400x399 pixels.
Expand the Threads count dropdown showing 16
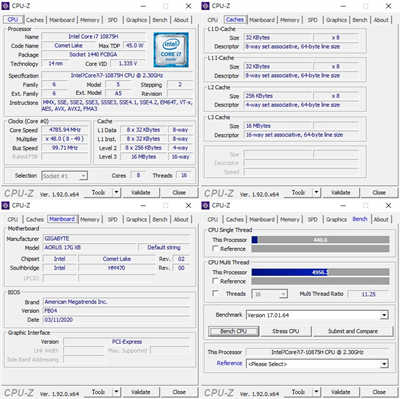283,294
